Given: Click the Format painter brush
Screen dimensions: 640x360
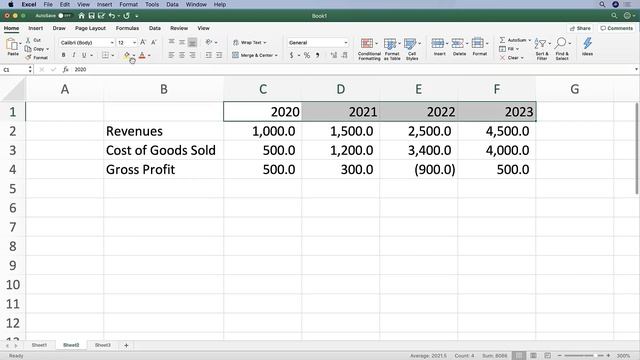Looking at the screenshot, I should [36, 58].
